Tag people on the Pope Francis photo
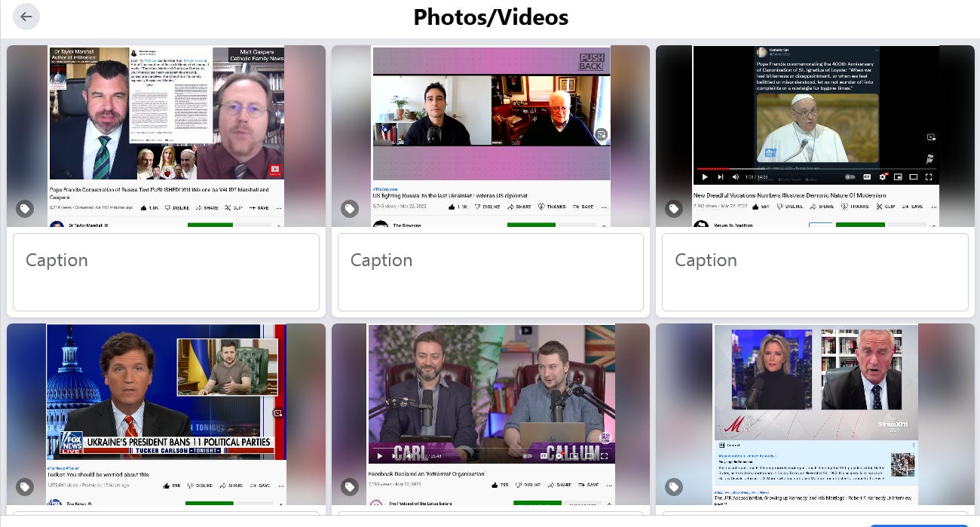The image size is (980, 527). 674,209
